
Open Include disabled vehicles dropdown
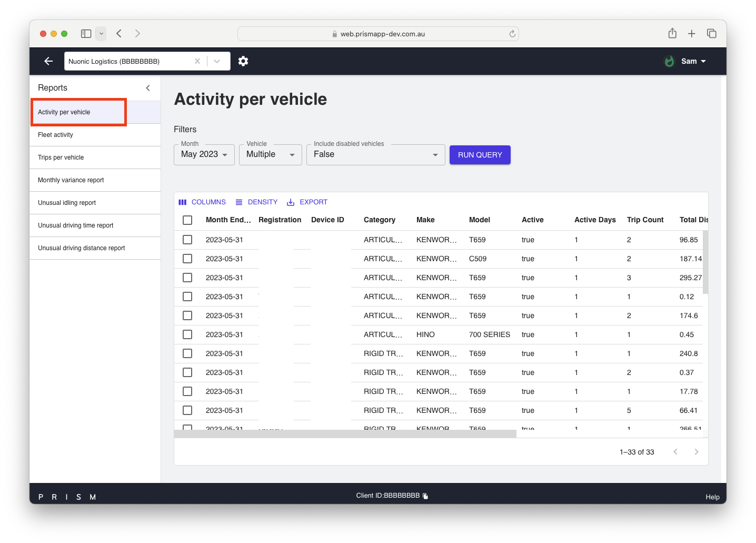click(x=376, y=155)
